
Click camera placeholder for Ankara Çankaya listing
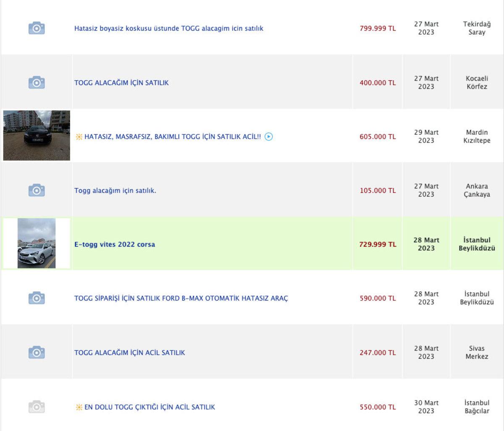(x=37, y=191)
